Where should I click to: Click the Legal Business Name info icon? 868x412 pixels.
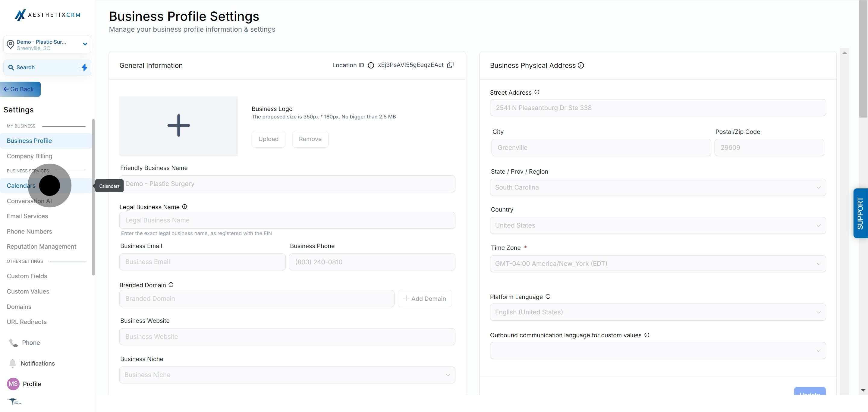[184, 207]
